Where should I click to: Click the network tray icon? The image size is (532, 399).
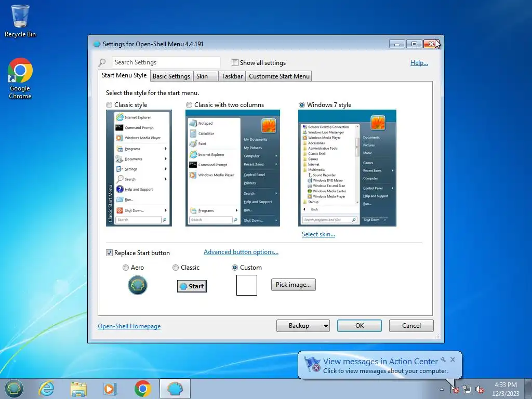tap(467, 390)
